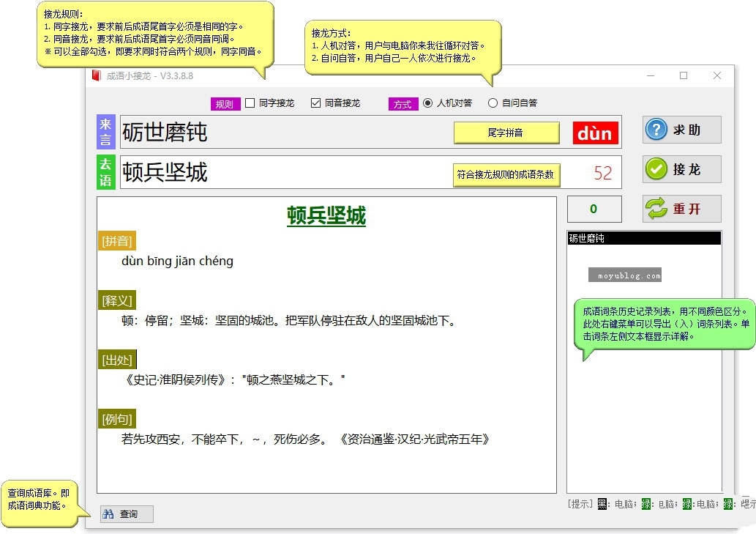
Task: Click the green checkmark icon on 接龙
Action: click(x=656, y=169)
